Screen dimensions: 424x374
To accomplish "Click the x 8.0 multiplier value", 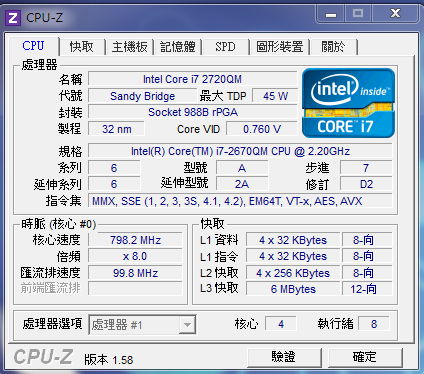I will [x=135, y=256].
